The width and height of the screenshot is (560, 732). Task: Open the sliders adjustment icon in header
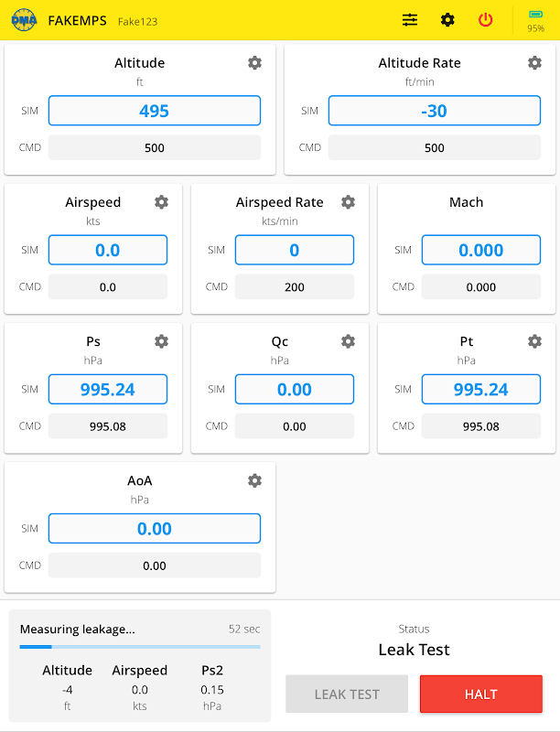click(x=410, y=19)
